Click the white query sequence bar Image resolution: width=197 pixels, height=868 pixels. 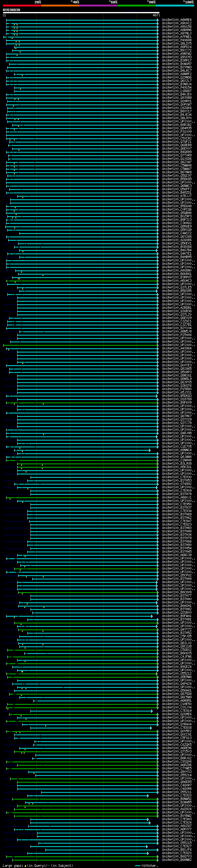(81, 12)
